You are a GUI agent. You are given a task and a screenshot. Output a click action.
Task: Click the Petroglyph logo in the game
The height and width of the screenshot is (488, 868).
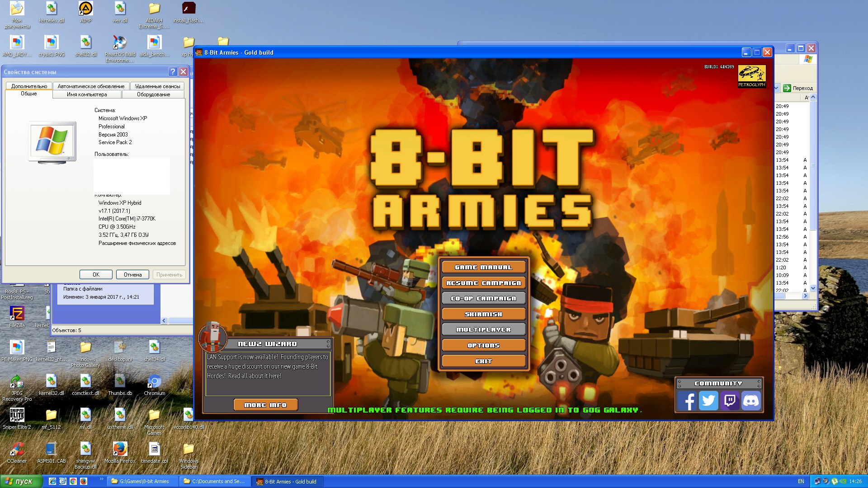(751, 76)
